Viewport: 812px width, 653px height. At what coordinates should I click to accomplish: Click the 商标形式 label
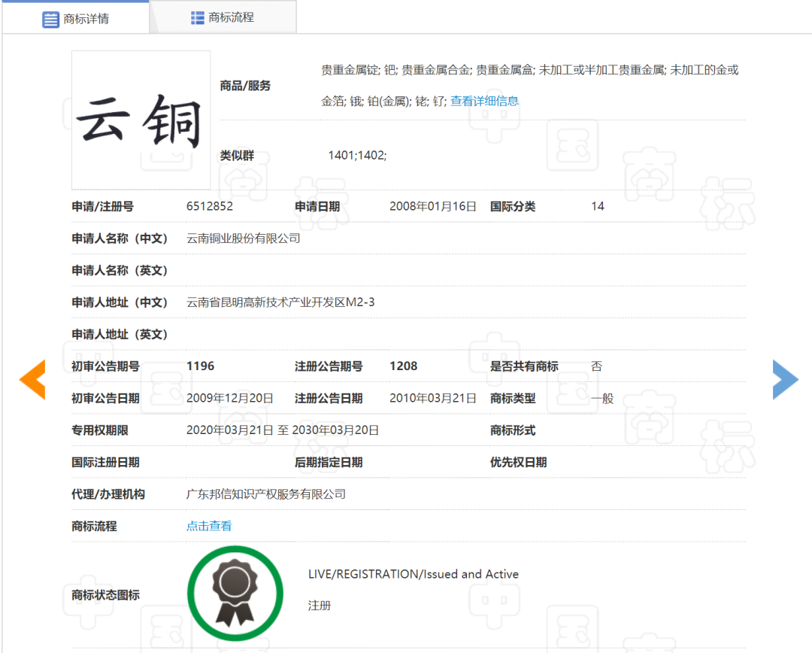click(x=513, y=430)
